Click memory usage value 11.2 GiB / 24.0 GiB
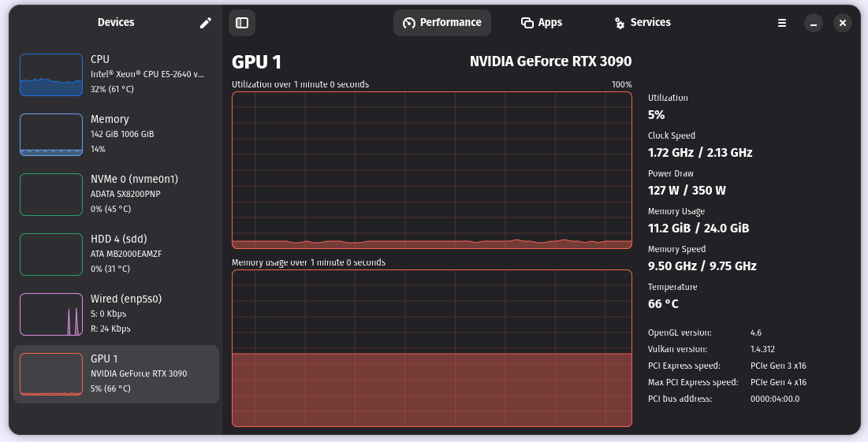 pos(698,228)
